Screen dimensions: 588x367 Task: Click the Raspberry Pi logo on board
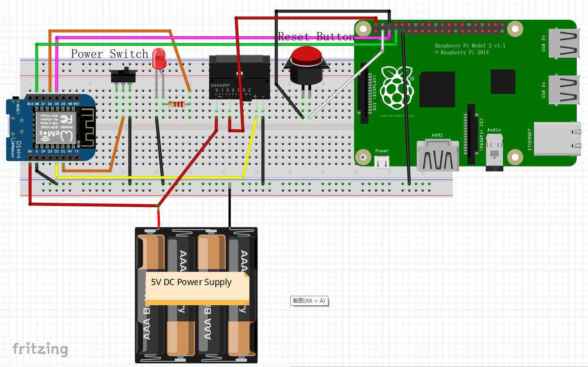click(x=396, y=87)
